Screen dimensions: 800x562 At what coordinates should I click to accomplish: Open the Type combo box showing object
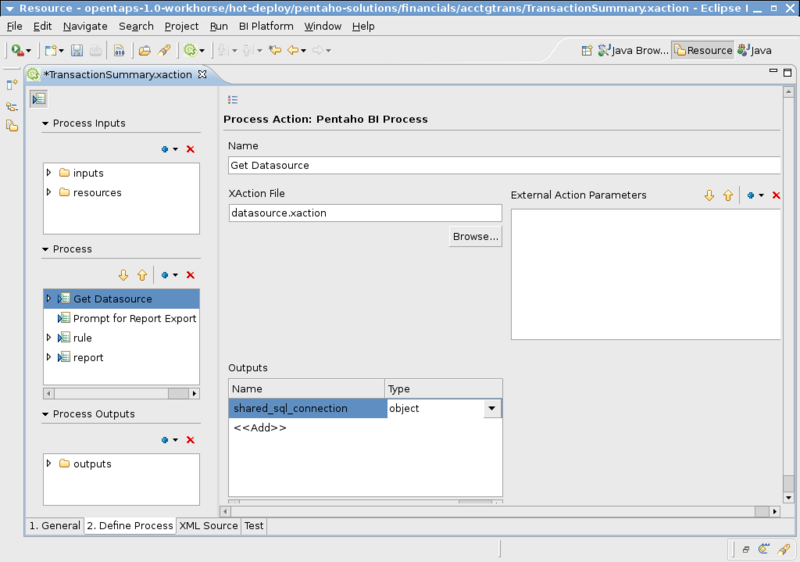point(492,408)
